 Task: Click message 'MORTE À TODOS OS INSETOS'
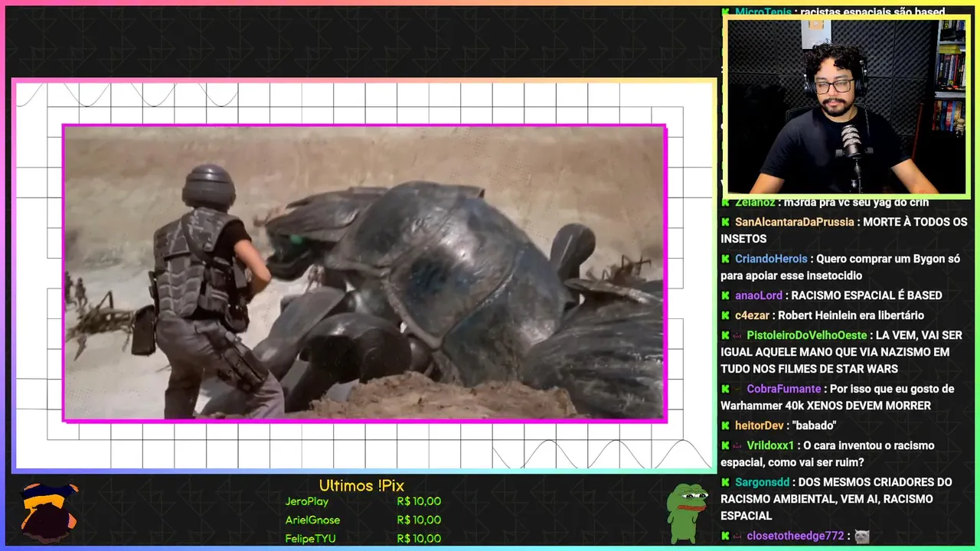[844, 230]
